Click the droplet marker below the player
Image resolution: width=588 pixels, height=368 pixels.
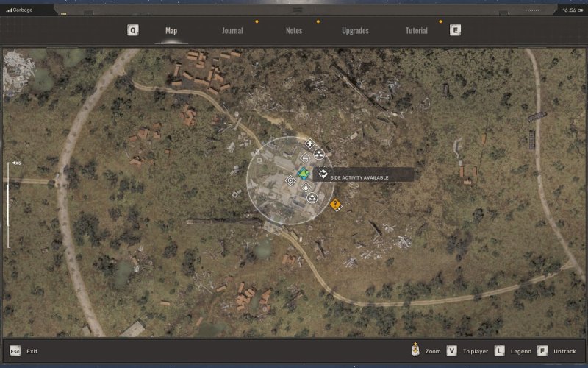coord(306,188)
